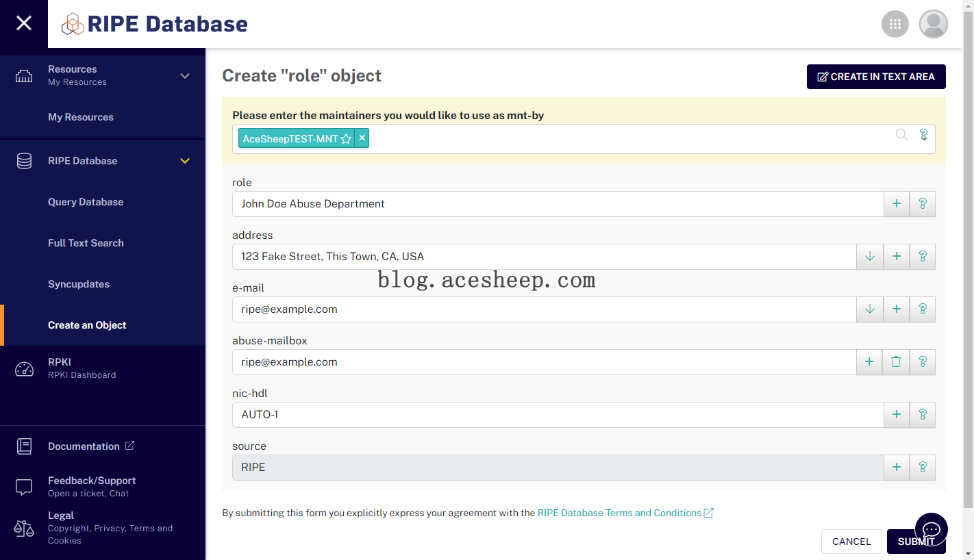Screen dimensions: 974x560
Task: Open RIPE Database Terms and Conditions
Action: coord(625,513)
